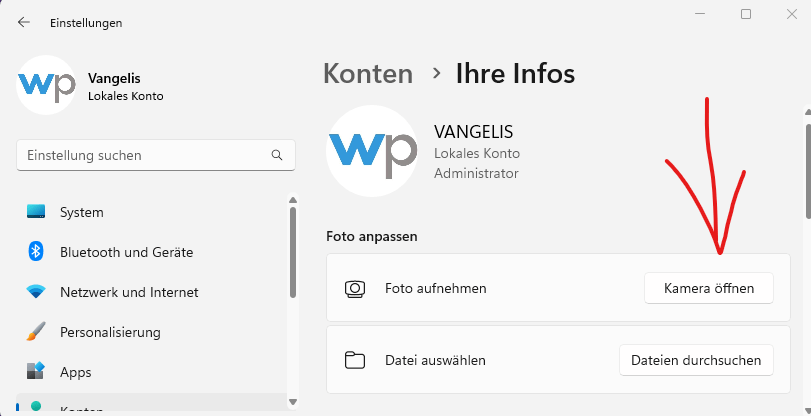Focus the Einstellung suchen search field

140,156
